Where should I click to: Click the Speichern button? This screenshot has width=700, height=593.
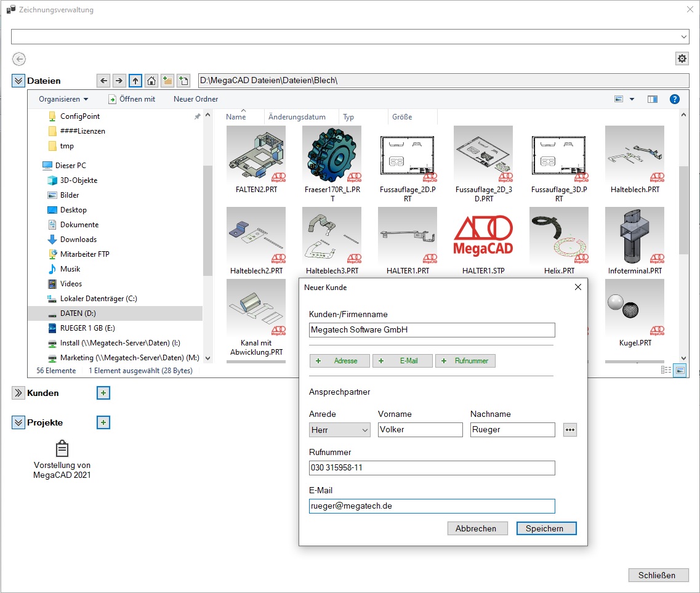point(544,528)
